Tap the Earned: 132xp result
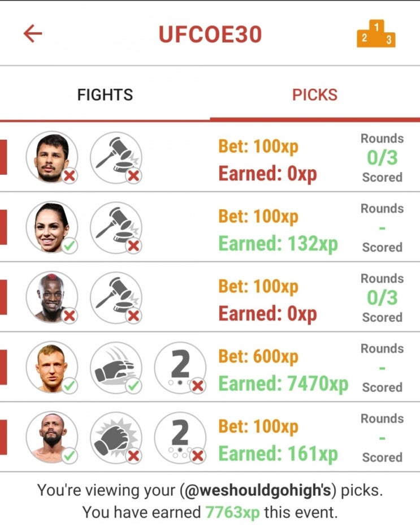This screenshot has width=420, height=526. (x=278, y=244)
